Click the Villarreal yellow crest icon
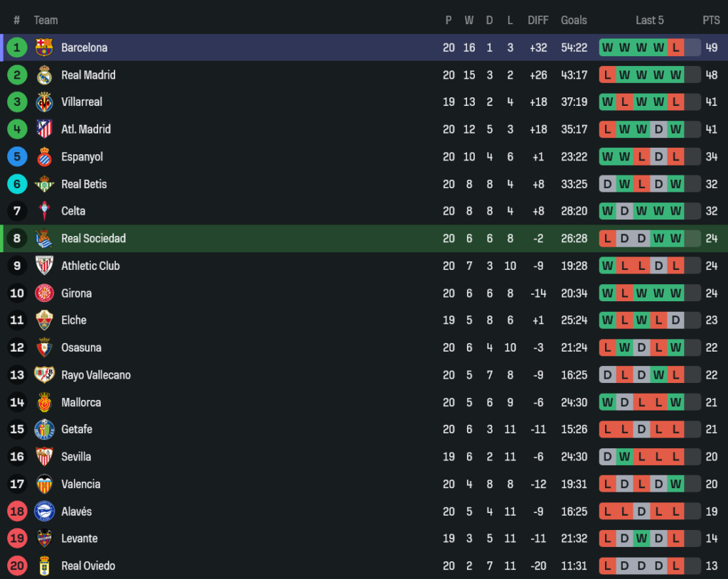Image resolution: width=728 pixels, height=579 pixels. click(x=44, y=102)
